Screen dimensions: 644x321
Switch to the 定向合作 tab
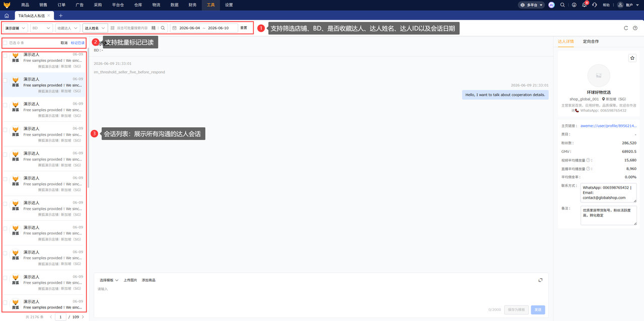[591, 41]
